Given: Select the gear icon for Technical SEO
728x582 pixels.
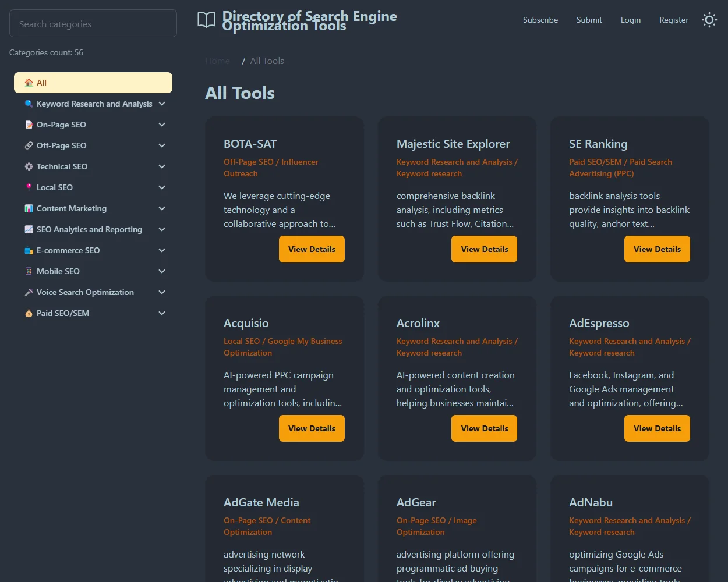Looking at the screenshot, I should [x=29, y=166].
